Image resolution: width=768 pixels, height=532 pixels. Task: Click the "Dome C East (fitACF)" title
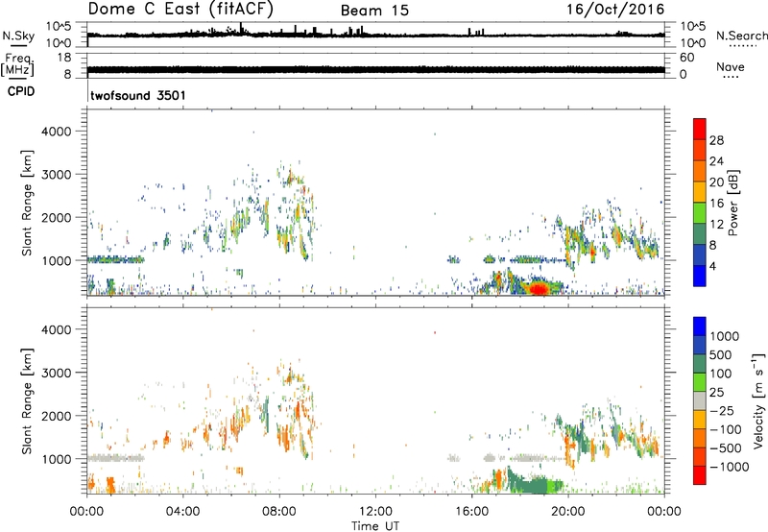(180, 10)
